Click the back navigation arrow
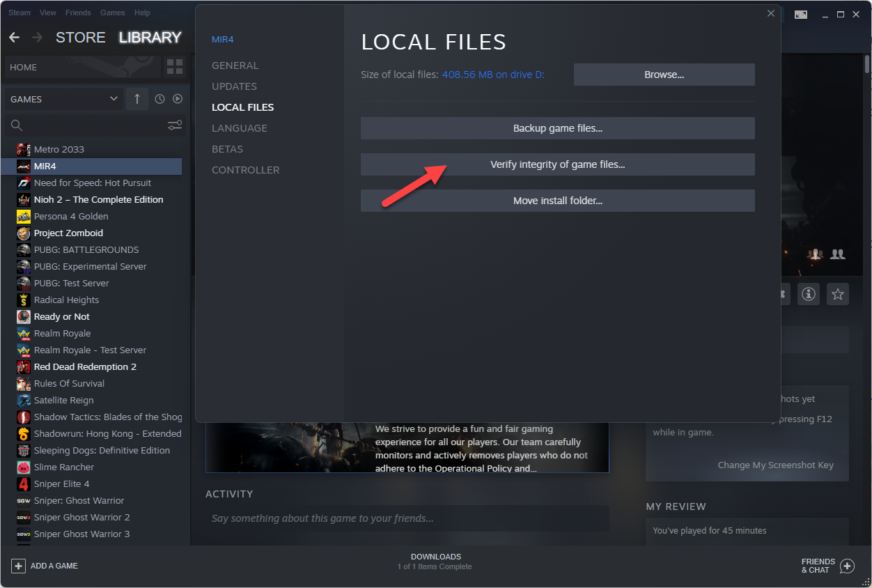 (x=14, y=38)
